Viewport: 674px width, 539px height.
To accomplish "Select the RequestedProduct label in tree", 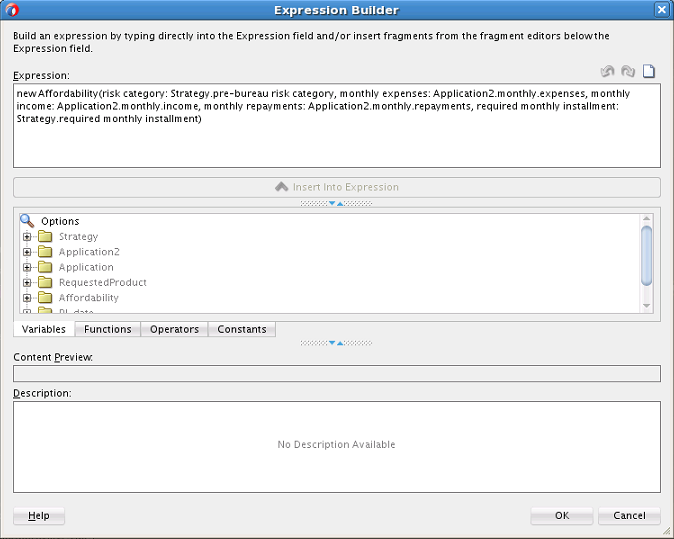I will [x=102, y=282].
